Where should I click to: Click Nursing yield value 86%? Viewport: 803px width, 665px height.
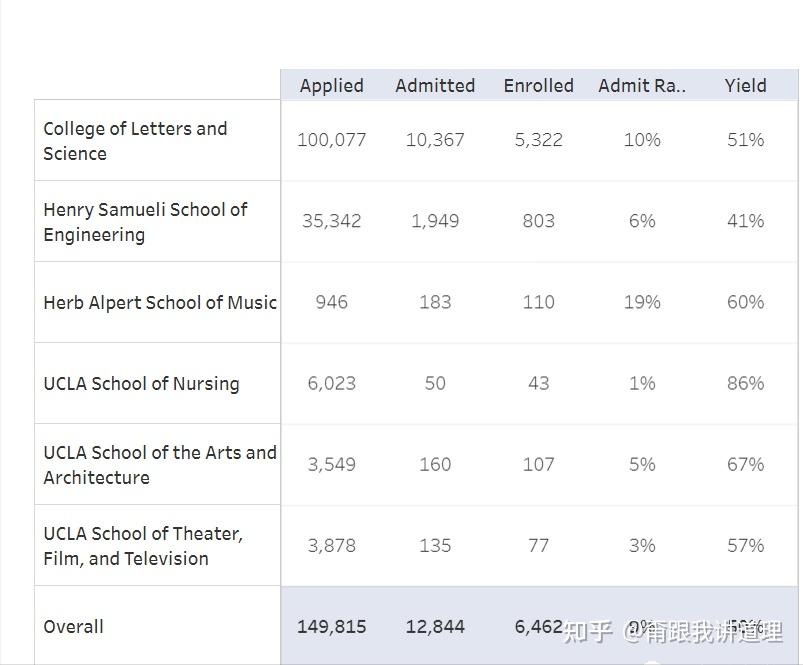coord(745,383)
